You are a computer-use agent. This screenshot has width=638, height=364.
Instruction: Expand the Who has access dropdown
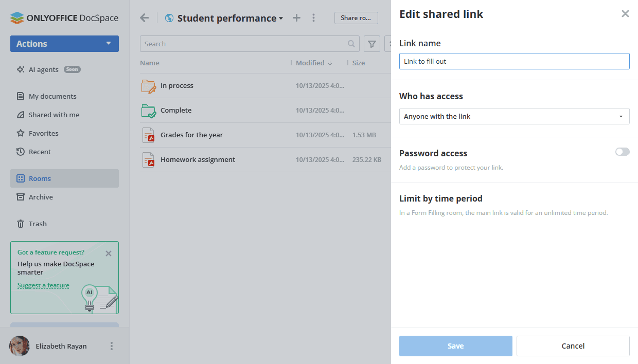point(514,116)
